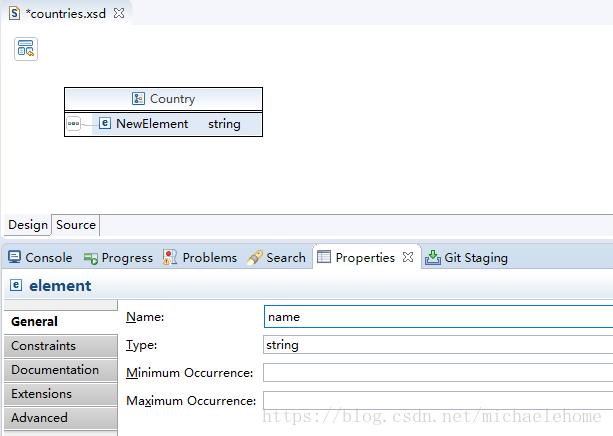Screen dimensions: 613x436
Task: Select the NewElement row text
Action: [152, 124]
